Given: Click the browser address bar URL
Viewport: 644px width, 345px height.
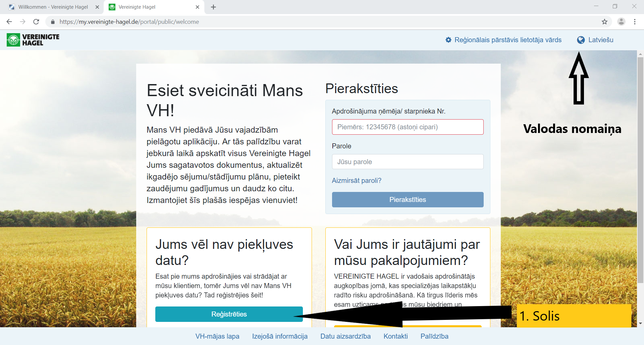Looking at the screenshot, I should (x=129, y=22).
